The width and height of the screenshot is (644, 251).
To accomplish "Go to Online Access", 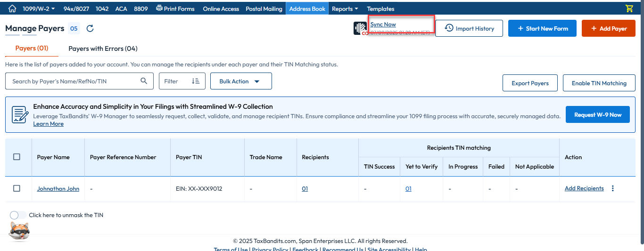I will 221,8.
